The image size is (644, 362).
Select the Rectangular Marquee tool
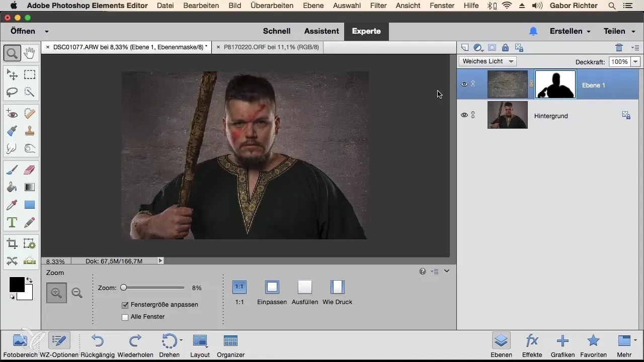(x=30, y=75)
